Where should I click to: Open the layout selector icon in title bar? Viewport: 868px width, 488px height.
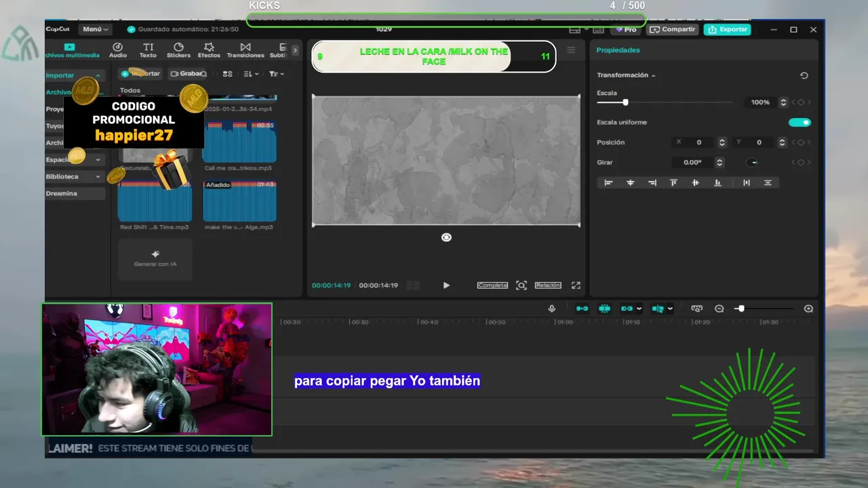pyautogui.click(x=576, y=29)
